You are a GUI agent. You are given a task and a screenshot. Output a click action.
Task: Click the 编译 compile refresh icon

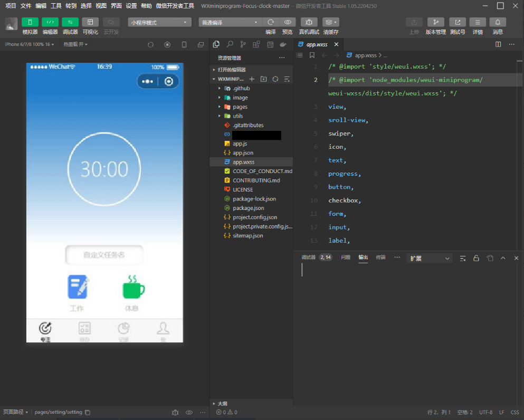pyautogui.click(x=271, y=22)
